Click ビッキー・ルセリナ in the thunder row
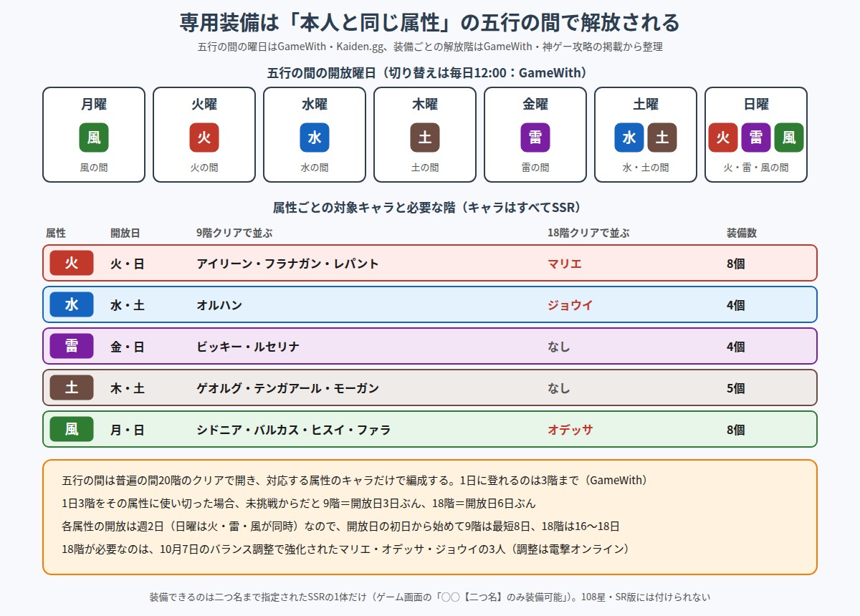This screenshot has width=860, height=616. click(x=248, y=347)
